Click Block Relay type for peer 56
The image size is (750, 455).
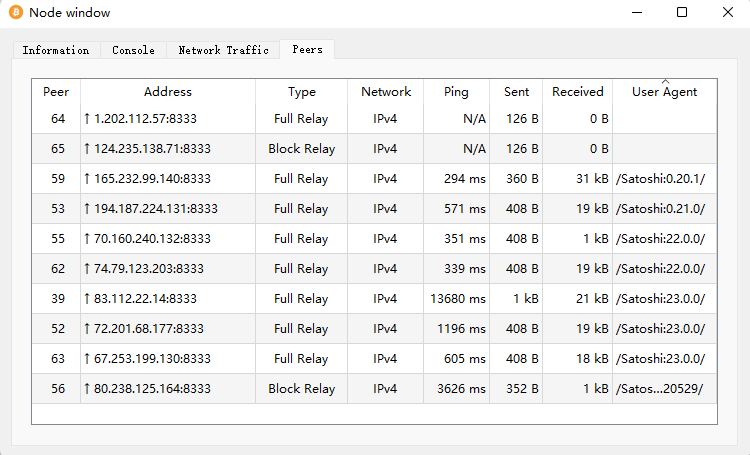pyautogui.click(x=301, y=389)
